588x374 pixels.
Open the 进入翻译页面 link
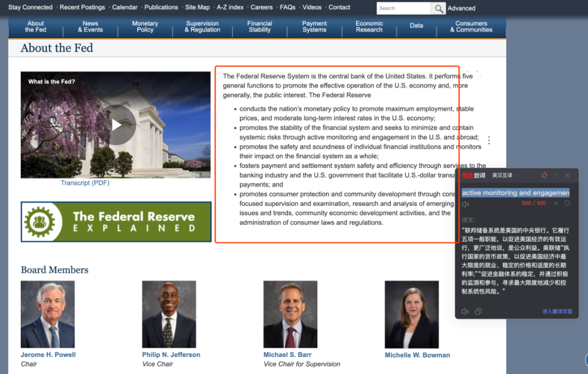click(558, 311)
